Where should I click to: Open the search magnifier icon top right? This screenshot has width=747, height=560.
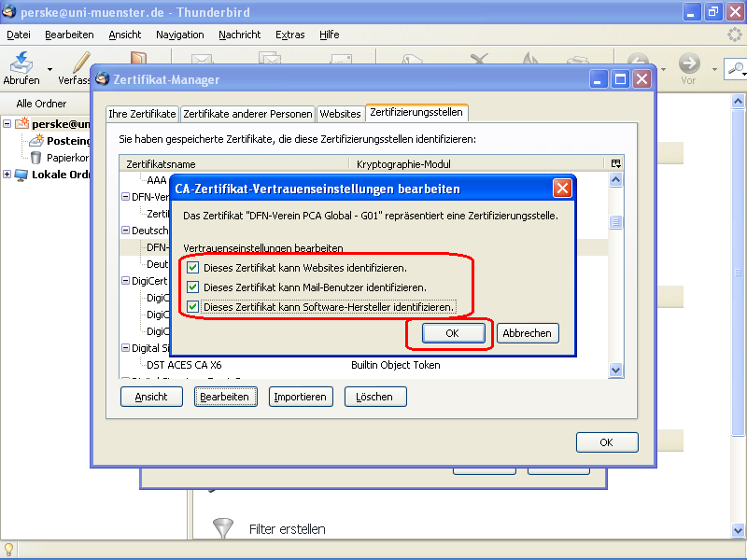point(737,70)
